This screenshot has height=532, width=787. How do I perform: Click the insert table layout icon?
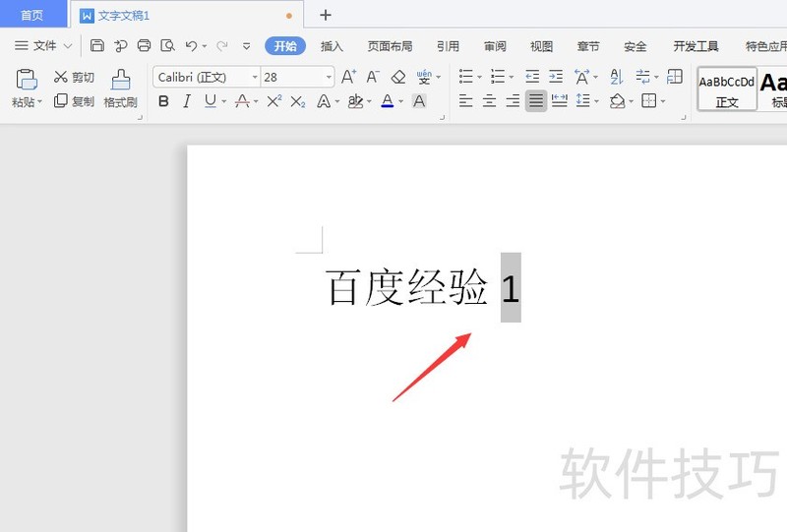point(675,77)
